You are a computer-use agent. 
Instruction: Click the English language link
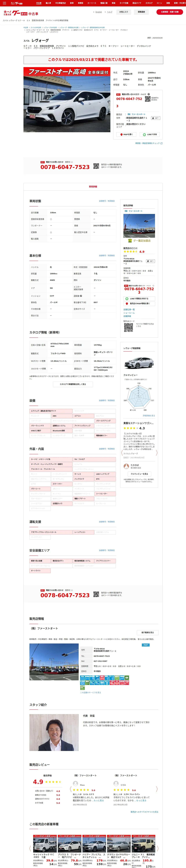coord(99,12)
